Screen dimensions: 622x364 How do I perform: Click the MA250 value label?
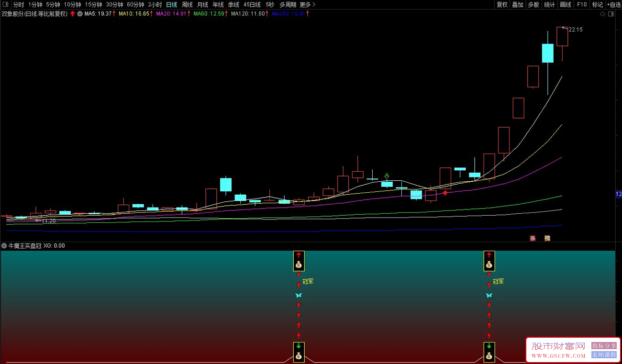(x=289, y=14)
